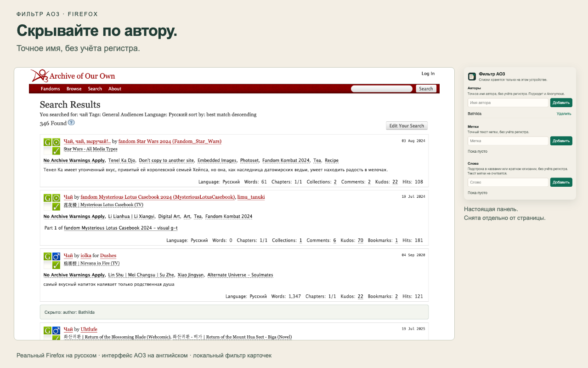The height and width of the screenshot is (368, 588).
Task: Click the Alternate Universe - Soulmates tag
Action: point(240,275)
